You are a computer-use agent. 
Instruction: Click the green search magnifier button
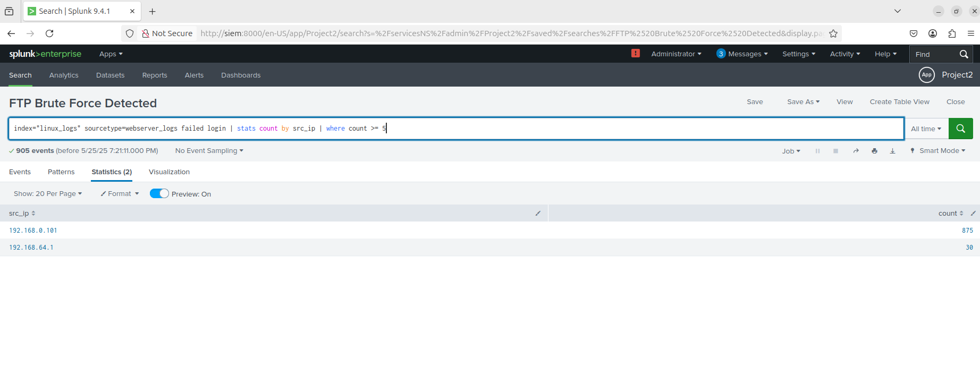click(961, 129)
